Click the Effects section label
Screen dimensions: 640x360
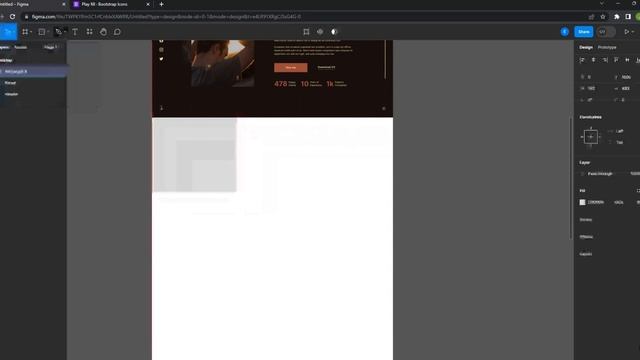coord(587,237)
